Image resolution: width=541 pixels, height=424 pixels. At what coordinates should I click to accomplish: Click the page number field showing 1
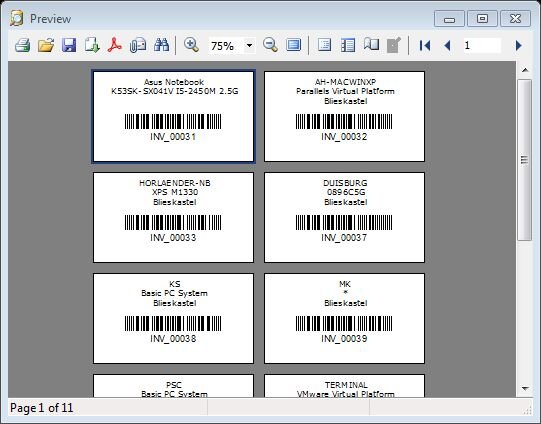click(x=481, y=45)
